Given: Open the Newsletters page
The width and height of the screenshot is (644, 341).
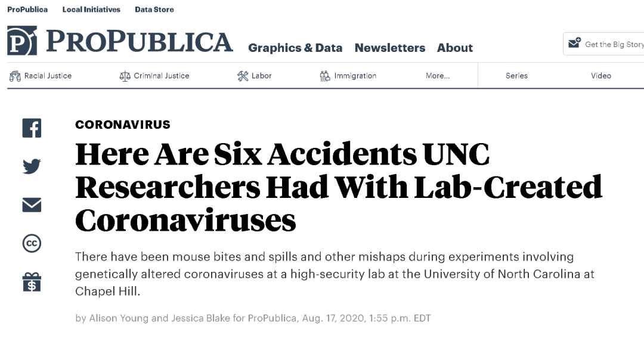Looking at the screenshot, I should pyautogui.click(x=390, y=48).
